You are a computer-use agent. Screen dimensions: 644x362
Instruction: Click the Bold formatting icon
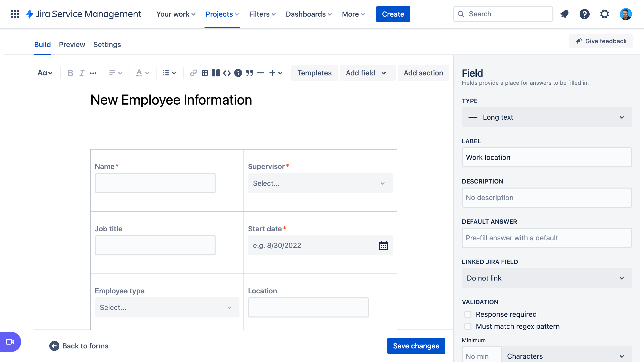pos(70,72)
